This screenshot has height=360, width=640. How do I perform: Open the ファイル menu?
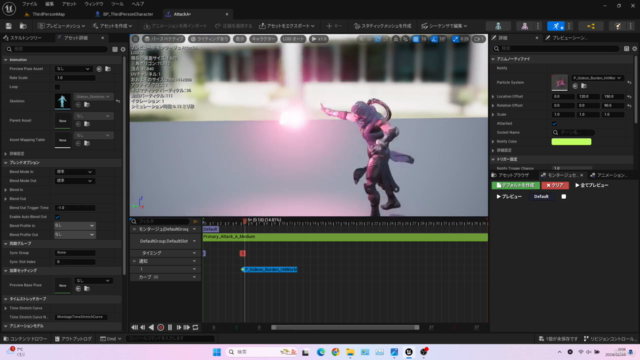pos(29,4)
